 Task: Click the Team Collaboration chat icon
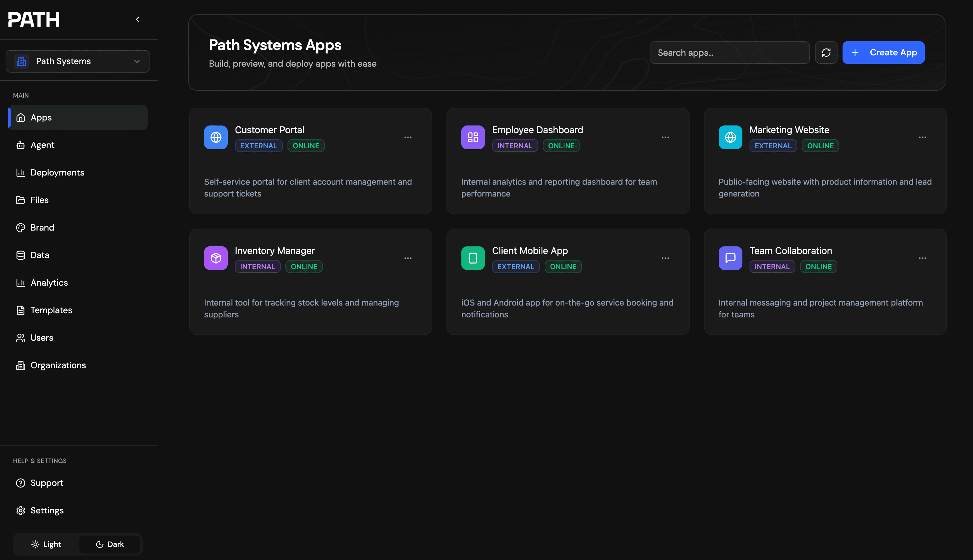pyautogui.click(x=730, y=258)
